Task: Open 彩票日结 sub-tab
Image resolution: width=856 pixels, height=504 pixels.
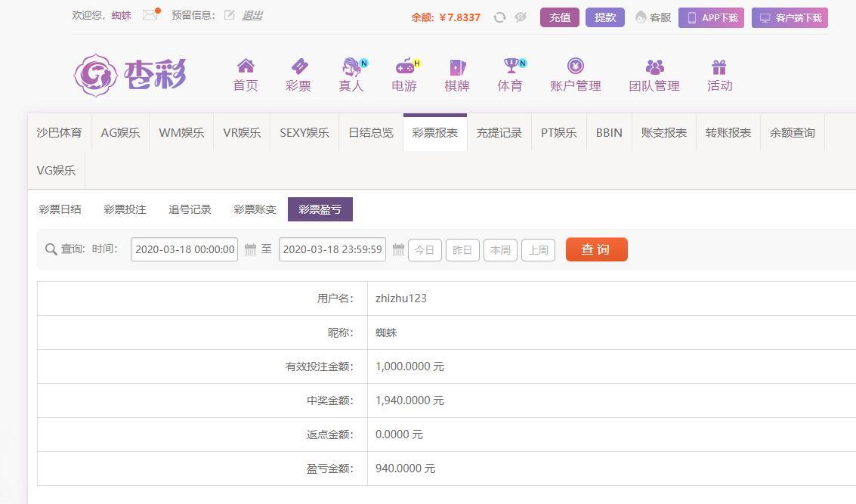Action: click(x=60, y=209)
